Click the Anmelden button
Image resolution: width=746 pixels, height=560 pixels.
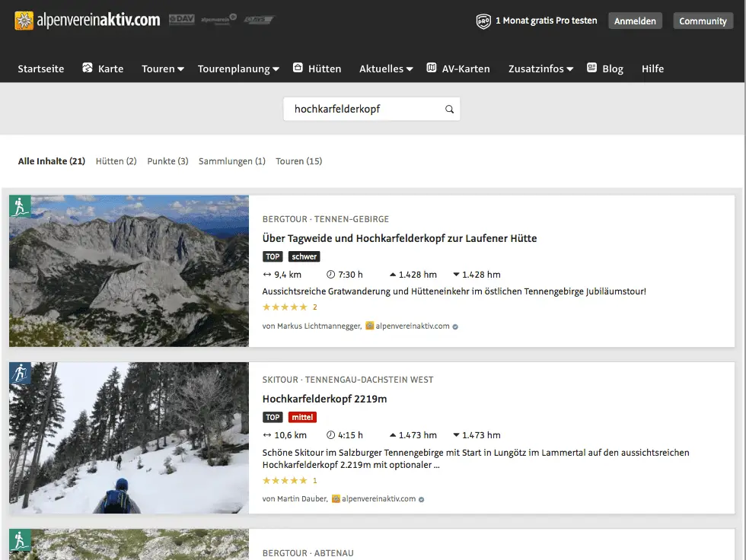coord(635,21)
